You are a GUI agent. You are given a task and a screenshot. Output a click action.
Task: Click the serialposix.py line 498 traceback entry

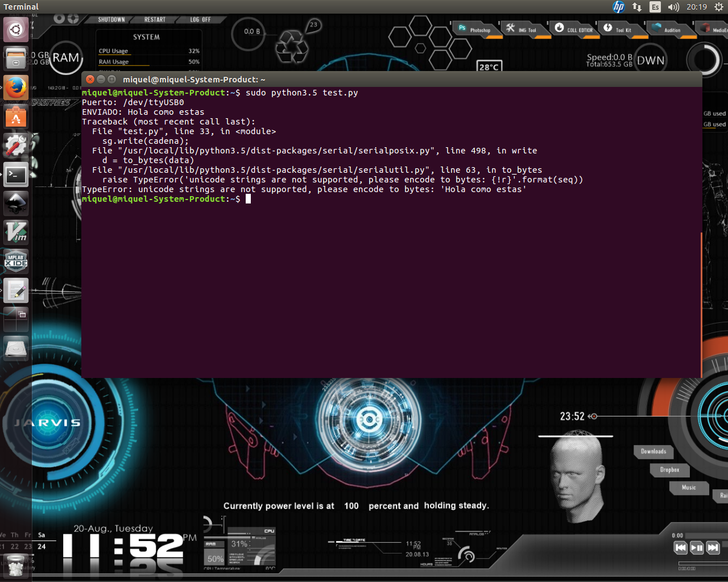pyautogui.click(x=315, y=151)
